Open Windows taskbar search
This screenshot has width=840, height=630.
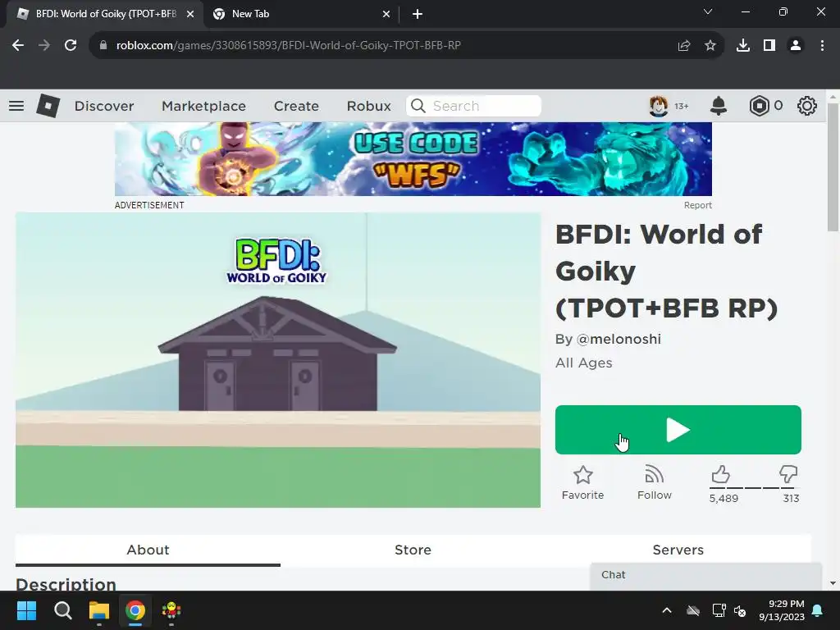[x=62, y=610]
